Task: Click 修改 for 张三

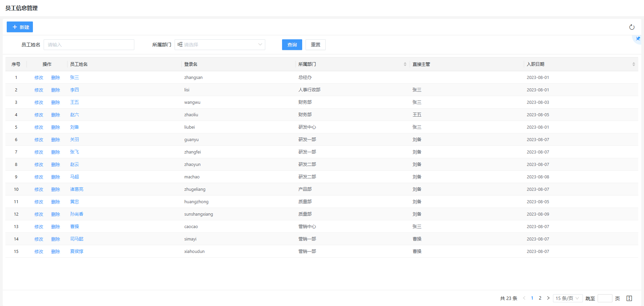Action: pyautogui.click(x=39, y=78)
